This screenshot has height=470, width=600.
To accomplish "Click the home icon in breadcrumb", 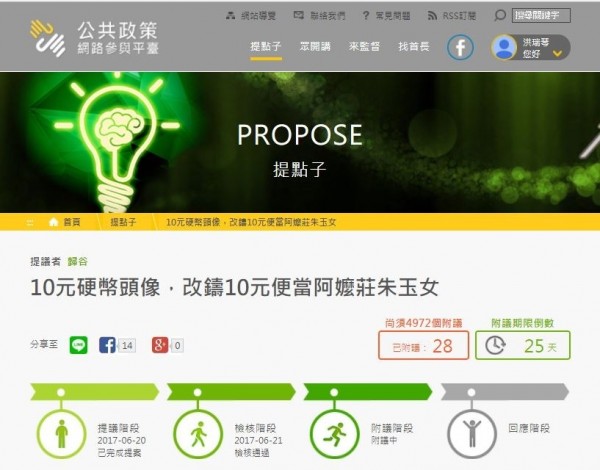I will pos(54,222).
